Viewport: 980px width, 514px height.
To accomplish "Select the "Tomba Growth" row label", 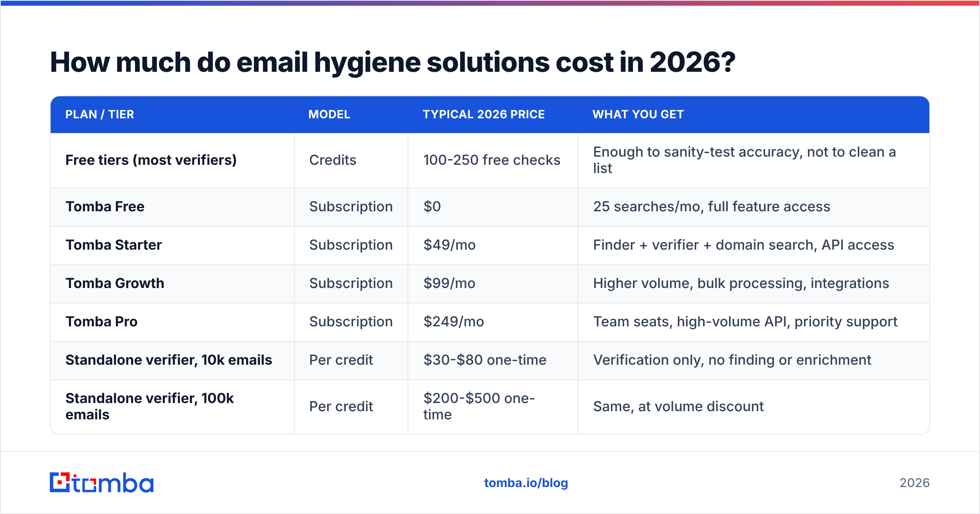I will click(115, 283).
